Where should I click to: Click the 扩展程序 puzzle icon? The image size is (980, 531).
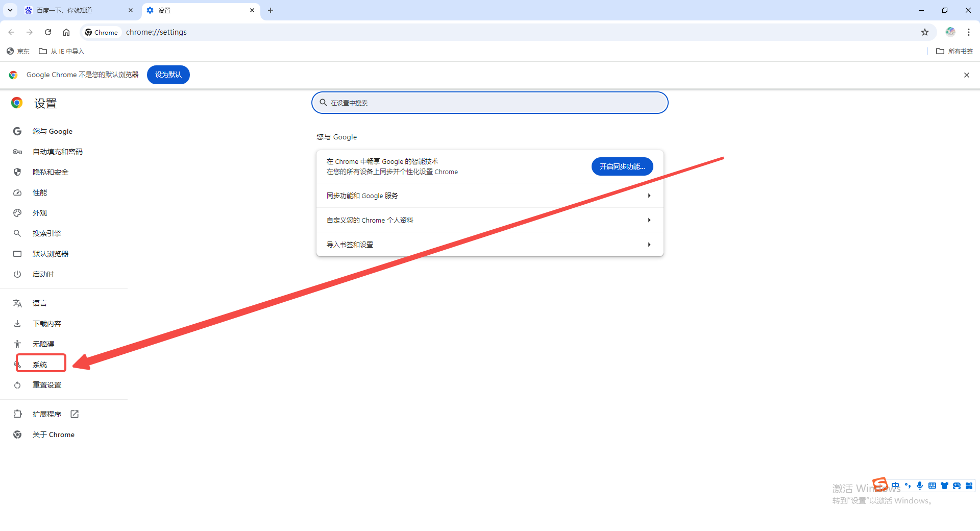[17, 414]
